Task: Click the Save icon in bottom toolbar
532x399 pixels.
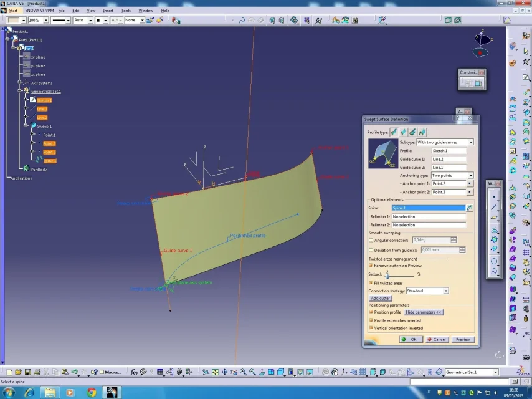Action: point(27,372)
